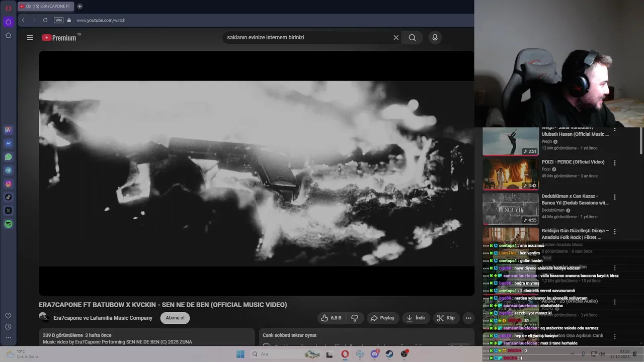Viewport: 644px width, 362px height.
Task: Click the channel avatar beside Era7capone
Action: pyautogui.click(x=44, y=317)
